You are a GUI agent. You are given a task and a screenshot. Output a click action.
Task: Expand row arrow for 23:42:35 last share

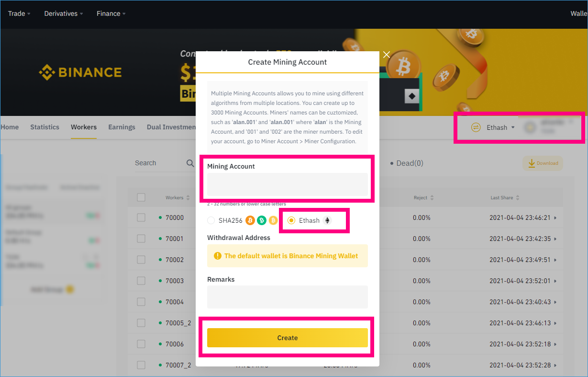point(555,239)
